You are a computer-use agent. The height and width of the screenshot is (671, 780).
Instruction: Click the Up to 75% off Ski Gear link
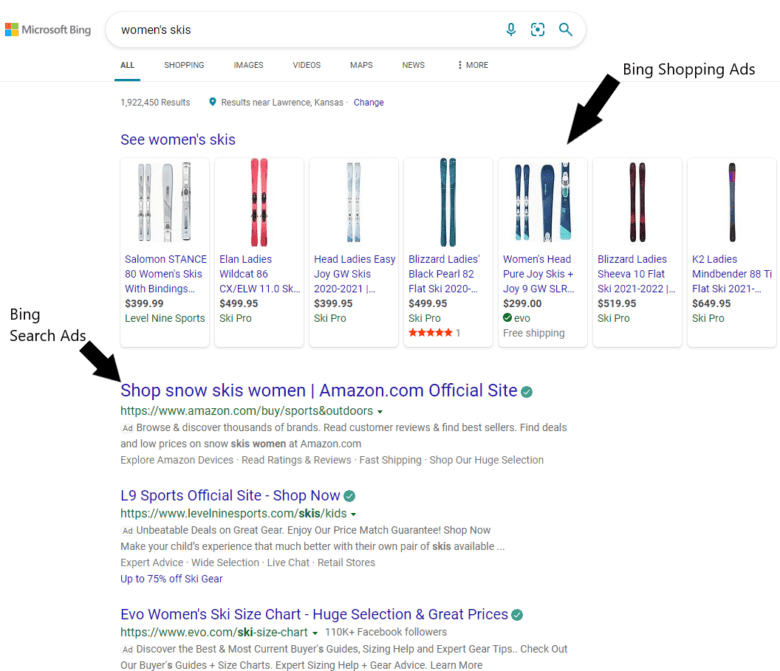[171, 579]
